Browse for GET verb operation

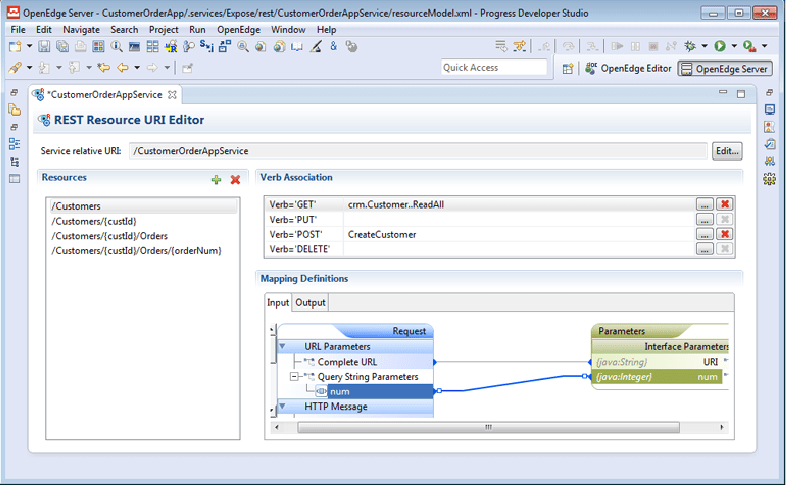[x=704, y=204]
